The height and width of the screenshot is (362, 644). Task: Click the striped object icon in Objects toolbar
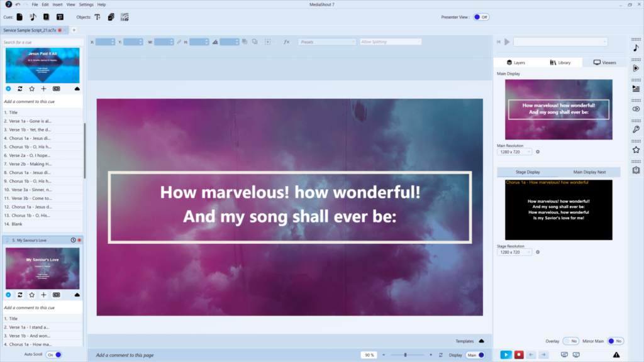[125, 17]
